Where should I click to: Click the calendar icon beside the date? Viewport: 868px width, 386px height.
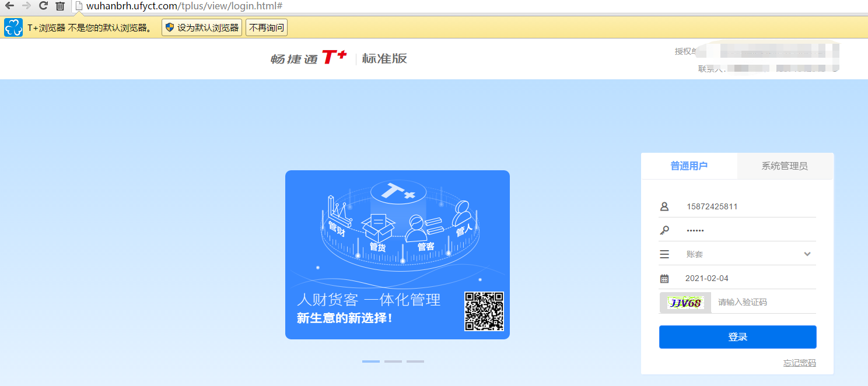[664, 278]
